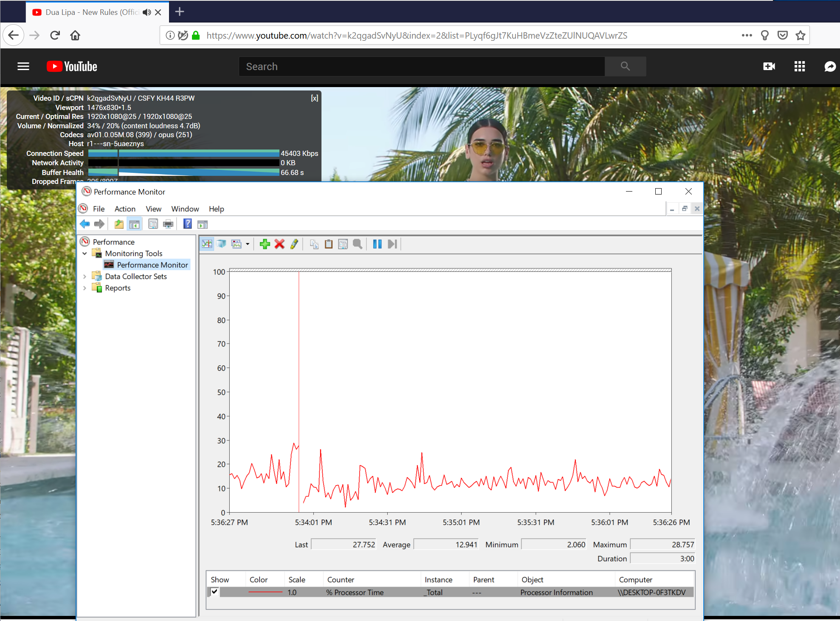This screenshot has width=840, height=621.
Task: Open the View menu
Action: (x=153, y=209)
